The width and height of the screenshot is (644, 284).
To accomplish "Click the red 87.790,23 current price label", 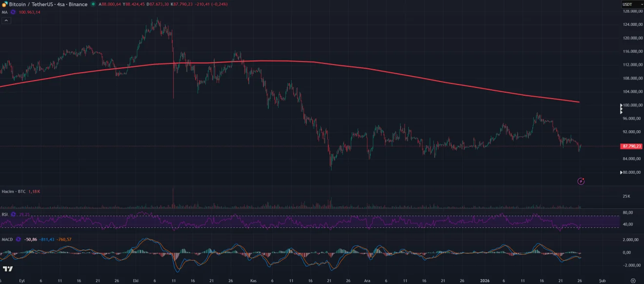I will [x=631, y=146].
